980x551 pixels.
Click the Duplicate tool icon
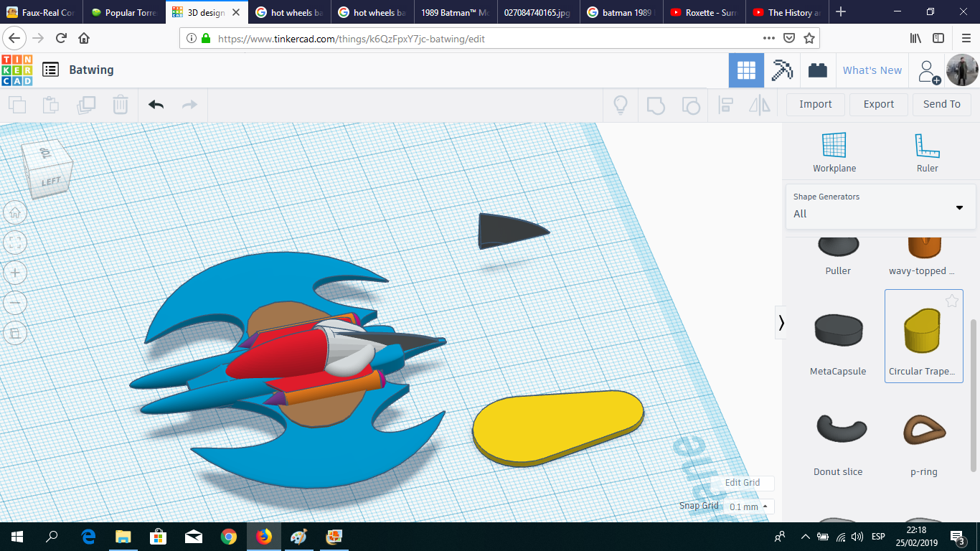(x=86, y=105)
